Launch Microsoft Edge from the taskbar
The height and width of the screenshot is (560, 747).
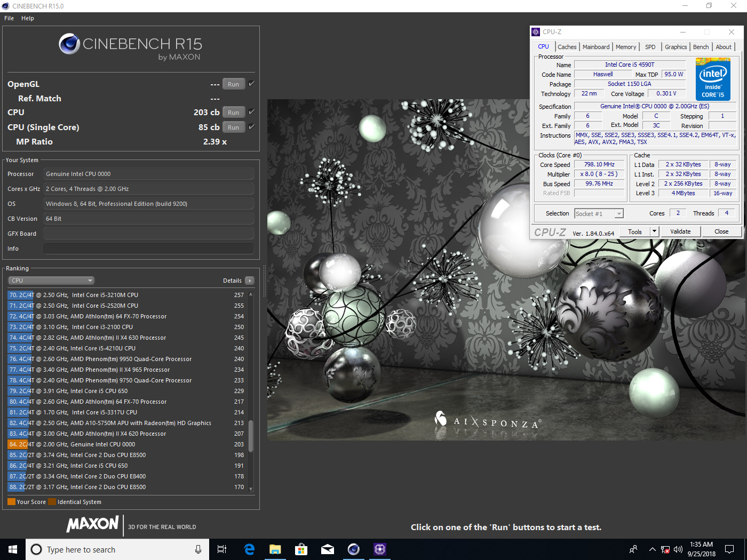[x=249, y=549]
